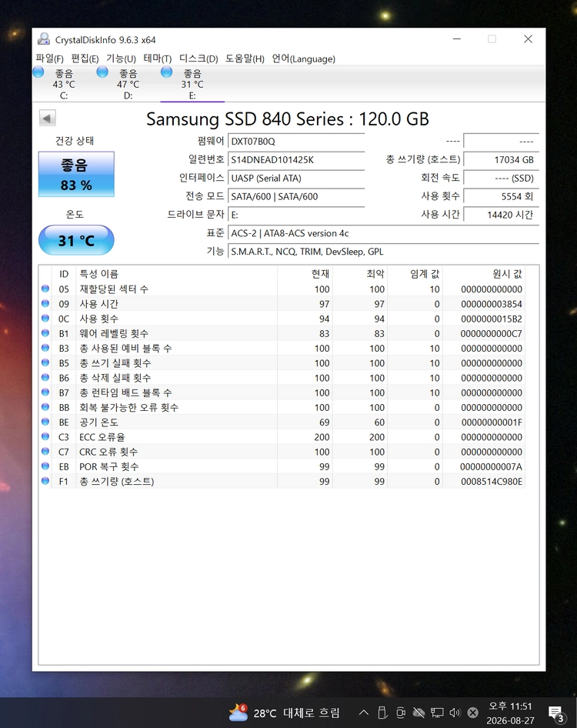Viewport: 577px width, 728px height.
Task: Click status dot for attribute 0C 사용 횟수
Action: (45, 318)
